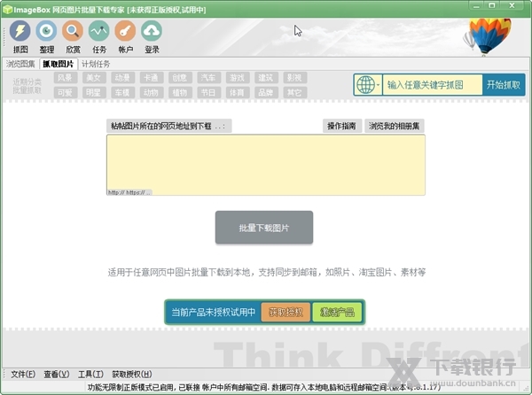Open the 帐户 (account) key icon
This screenshot has width=532, height=395.
coord(125,37)
